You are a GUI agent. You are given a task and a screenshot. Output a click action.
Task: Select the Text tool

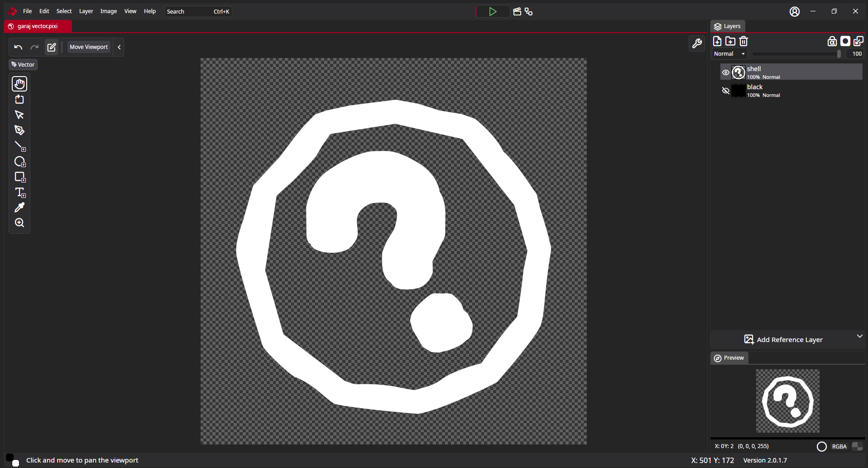tap(19, 192)
